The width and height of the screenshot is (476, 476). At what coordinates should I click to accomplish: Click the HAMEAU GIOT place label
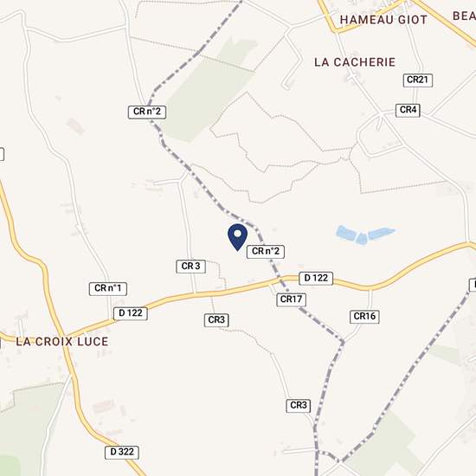coord(383,20)
